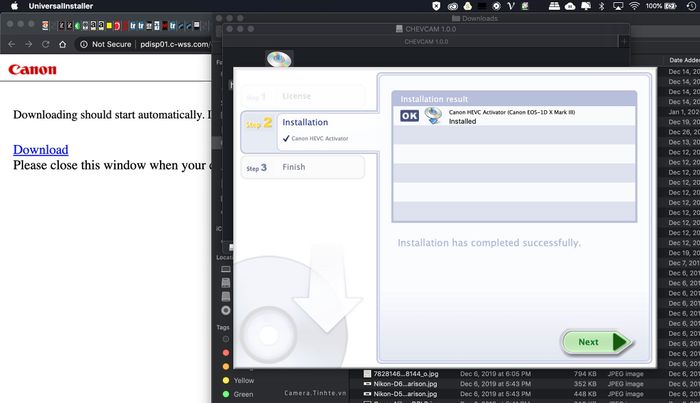
Task: Select the Orange tag in Finder sidebar
Action: pyautogui.click(x=226, y=366)
